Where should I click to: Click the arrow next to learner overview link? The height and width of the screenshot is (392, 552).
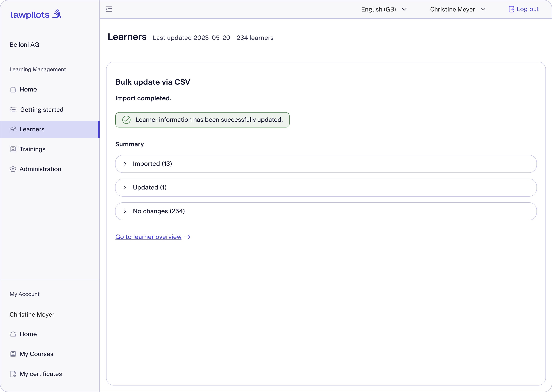(188, 237)
